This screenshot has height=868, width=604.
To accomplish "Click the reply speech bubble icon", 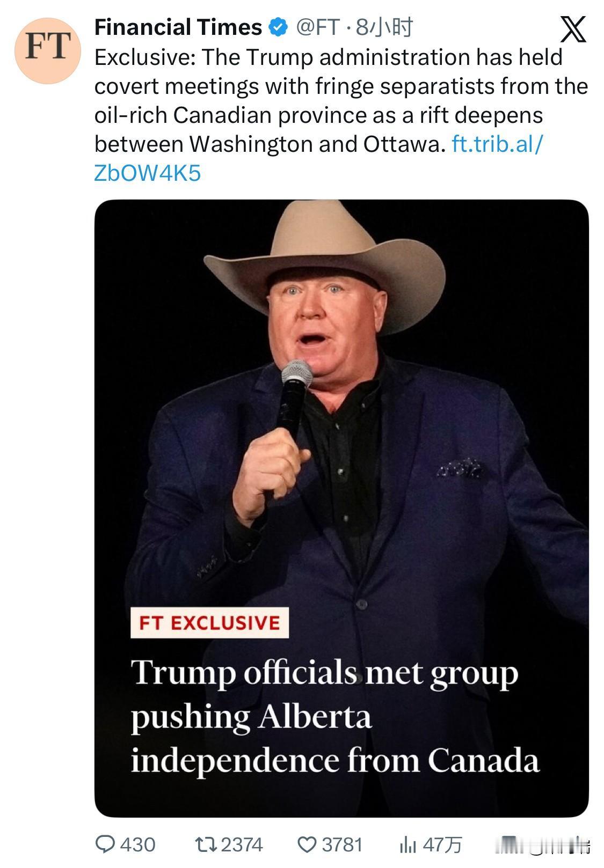I will click(105, 844).
